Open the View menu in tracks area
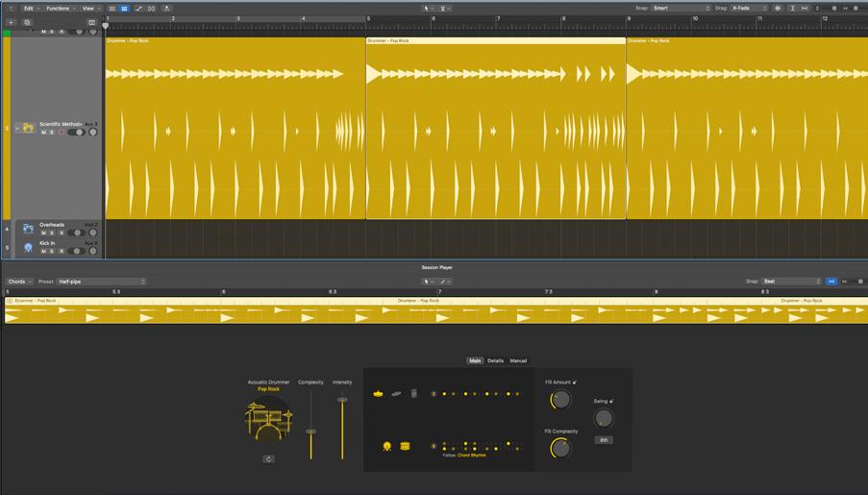Viewport: 868px width, 495px height. click(x=90, y=9)
